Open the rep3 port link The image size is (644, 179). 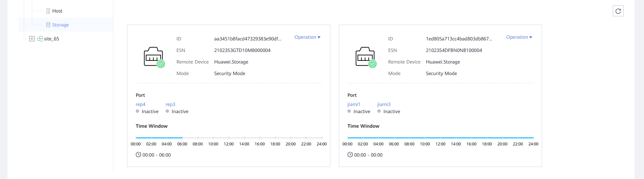(x=170, y=104)
